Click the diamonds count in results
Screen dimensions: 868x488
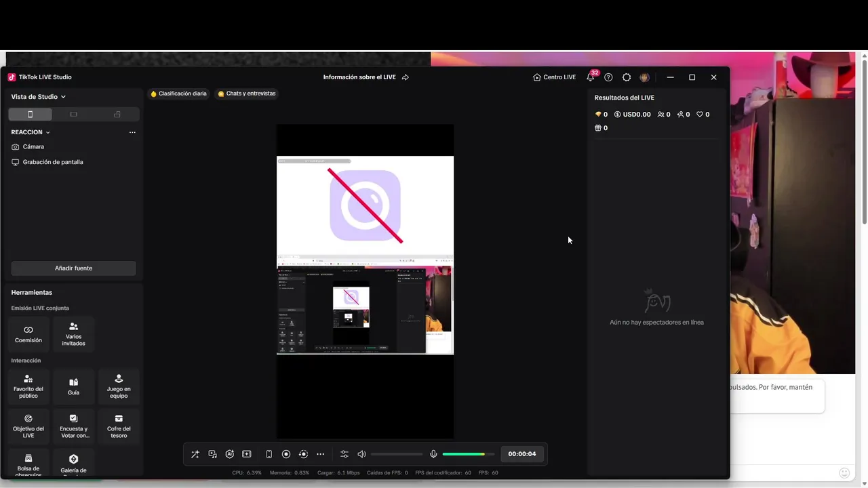601,115
